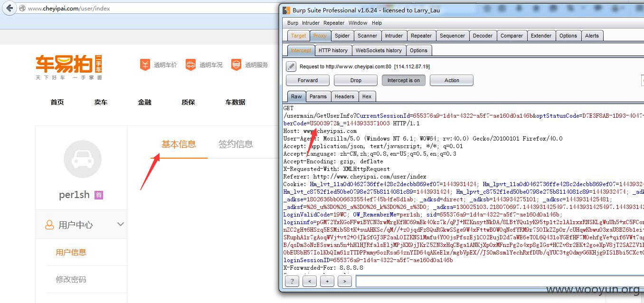Switch to the Headers view tab
The image size is (644, 303).
click(344, 96)
